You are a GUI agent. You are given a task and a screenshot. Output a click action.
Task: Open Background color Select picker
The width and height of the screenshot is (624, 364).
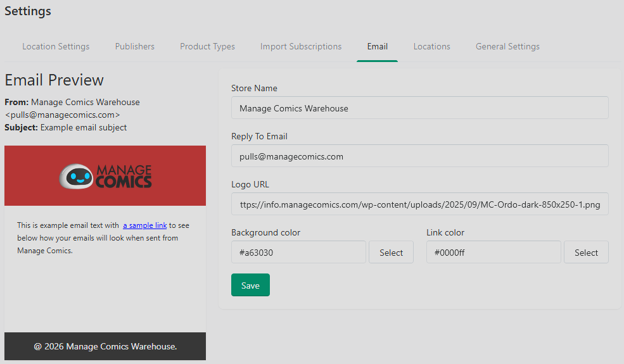click(x=392, y=252)
